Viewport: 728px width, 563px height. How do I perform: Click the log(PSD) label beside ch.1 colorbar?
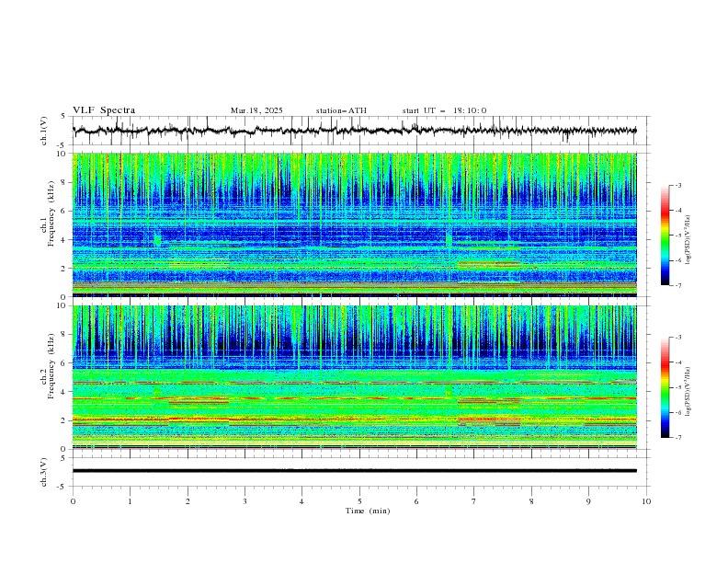coord(688,239)
